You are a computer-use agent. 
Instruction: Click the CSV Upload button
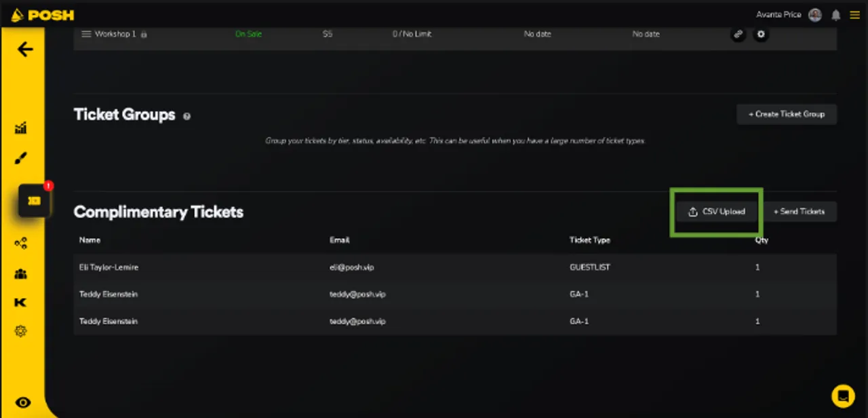click(x=716, y=211)
